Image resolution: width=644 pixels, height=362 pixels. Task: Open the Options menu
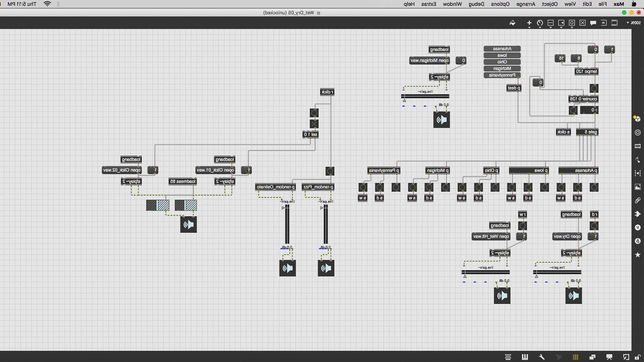pos(500,4)
